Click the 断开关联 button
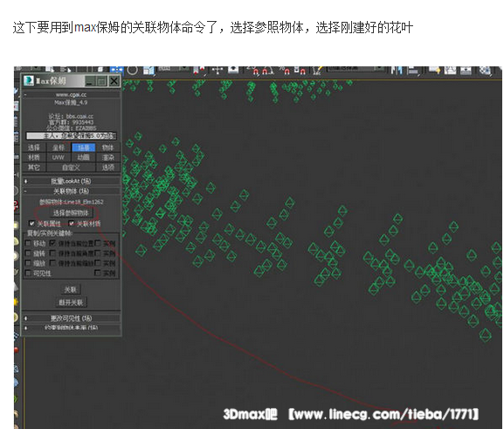 click(x=71, y=302)
